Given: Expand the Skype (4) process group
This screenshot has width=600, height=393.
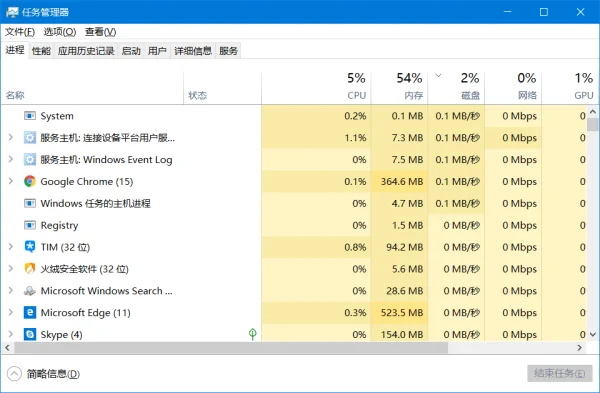Looking at the screenshot, I should click(x=11, y=334).
